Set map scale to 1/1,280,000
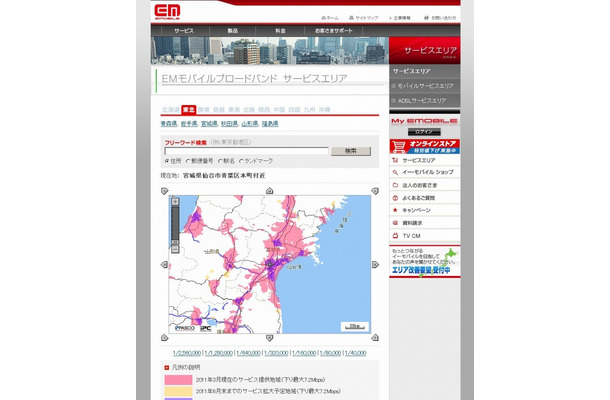 click(x=219, y=353)
